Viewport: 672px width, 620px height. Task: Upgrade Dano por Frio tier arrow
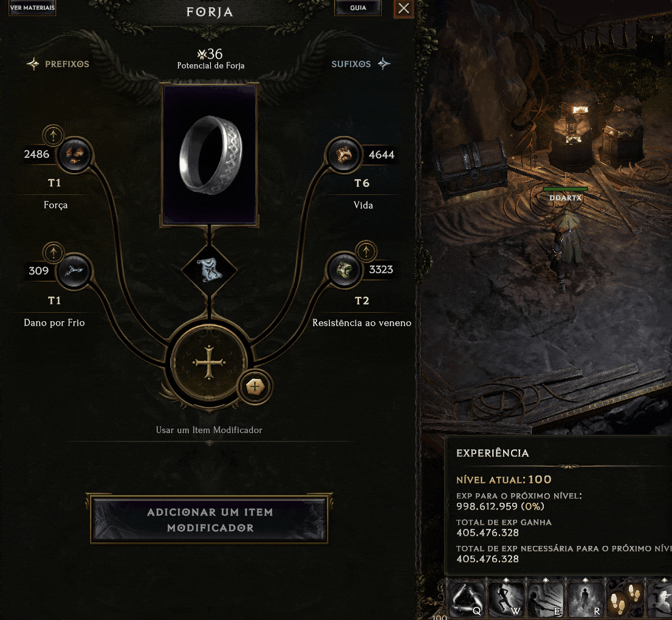(53, 252)
